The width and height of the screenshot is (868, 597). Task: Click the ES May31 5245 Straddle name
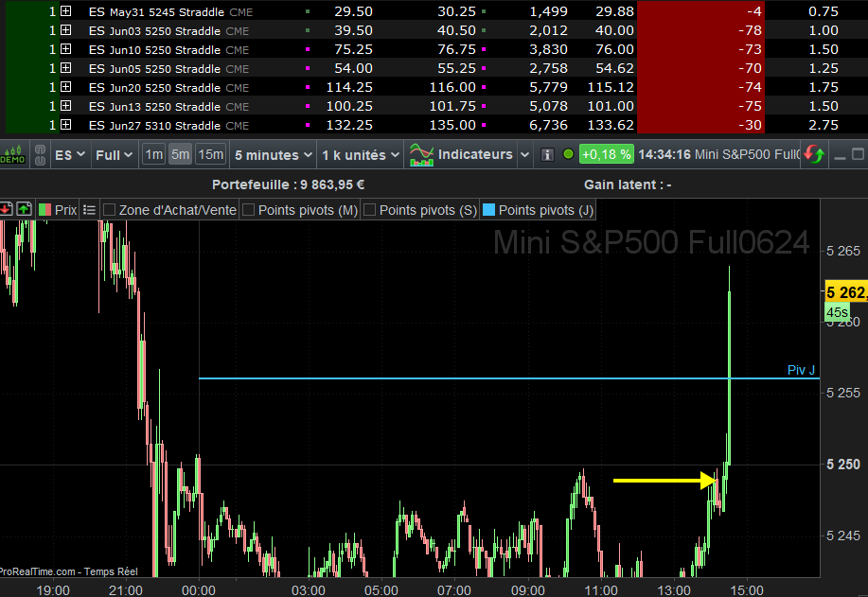point(156,11)
